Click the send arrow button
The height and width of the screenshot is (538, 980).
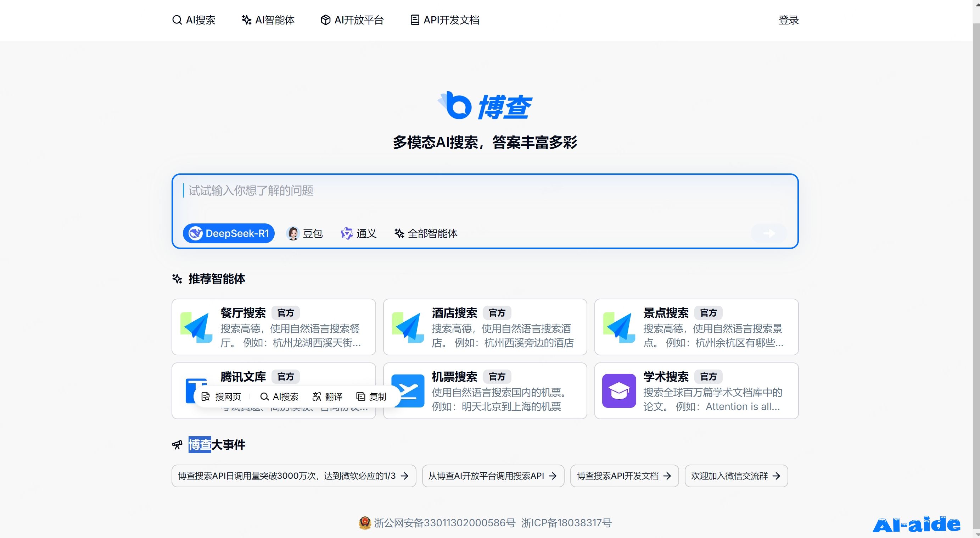769,233
